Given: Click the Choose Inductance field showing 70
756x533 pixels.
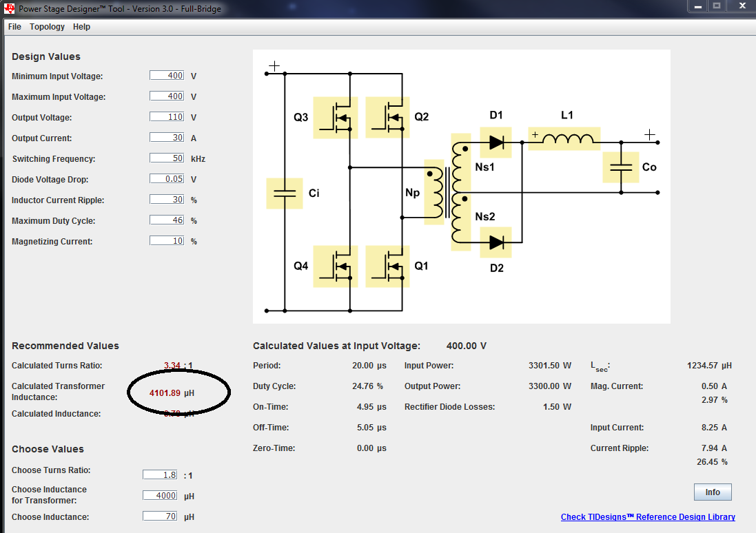Looking at the screenshot, I should pyautogui.click(x=160, y=516).
